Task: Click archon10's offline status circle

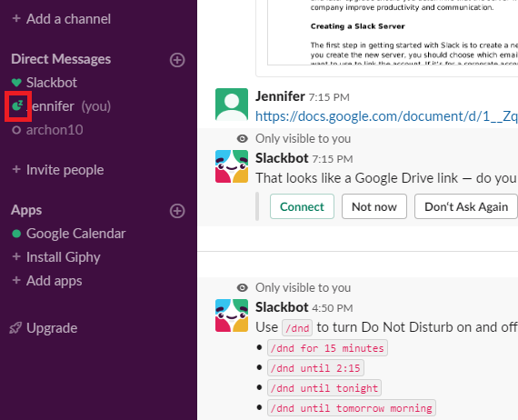Action: point(16,130)
